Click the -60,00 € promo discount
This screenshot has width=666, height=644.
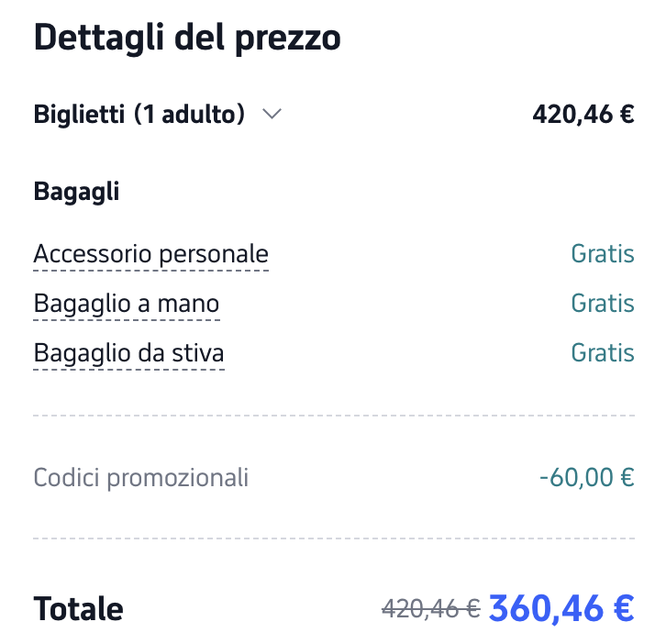pos(586,478)
